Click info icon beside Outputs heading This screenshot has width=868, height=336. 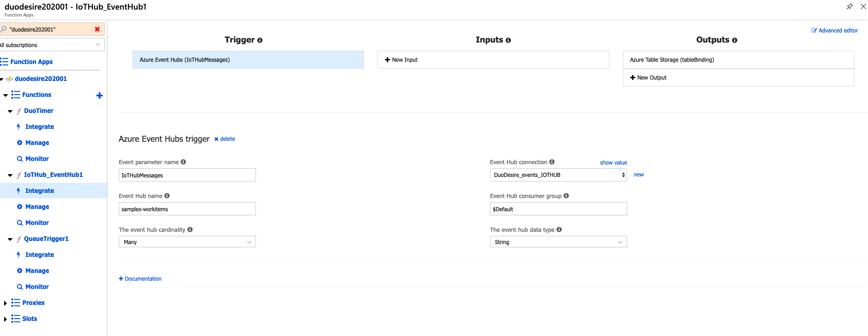click(735, 40)
